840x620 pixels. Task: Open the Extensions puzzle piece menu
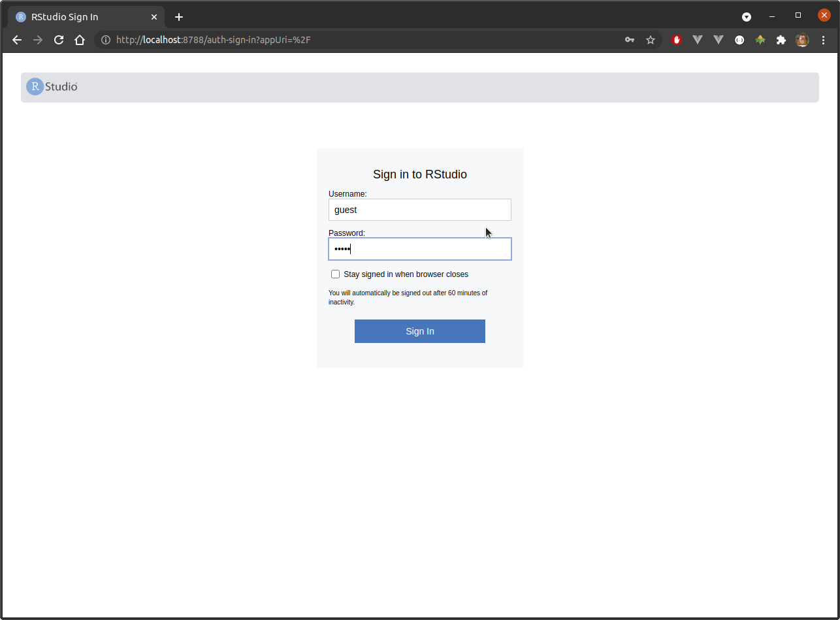click(781, 40)
